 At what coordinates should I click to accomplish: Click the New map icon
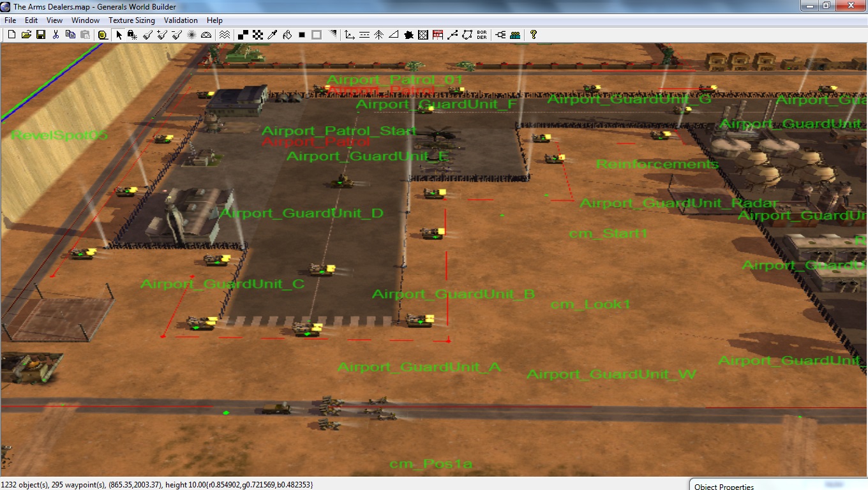tap(11, 35)
